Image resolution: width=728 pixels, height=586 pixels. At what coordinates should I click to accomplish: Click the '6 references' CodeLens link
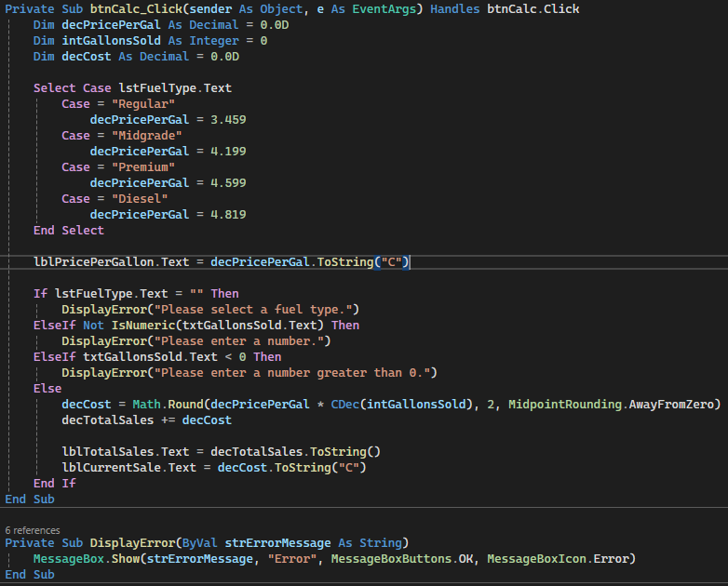pos(33,530)
